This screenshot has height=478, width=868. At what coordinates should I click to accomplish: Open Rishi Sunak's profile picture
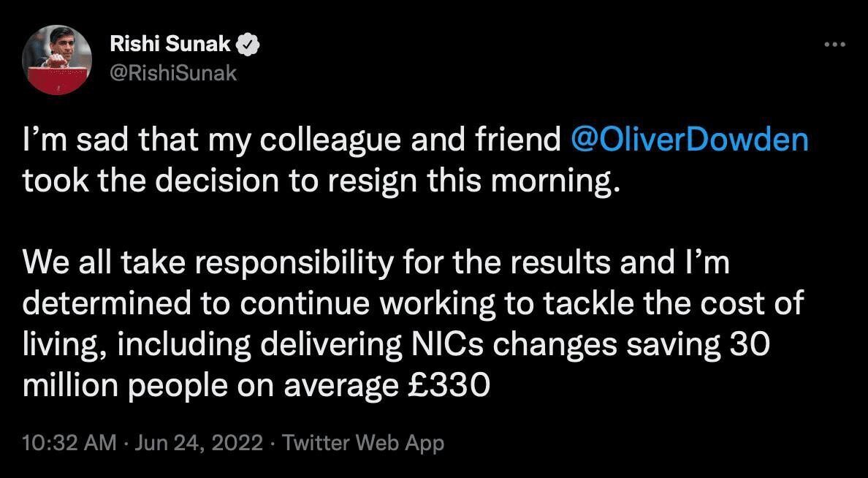tap(56, 60)
